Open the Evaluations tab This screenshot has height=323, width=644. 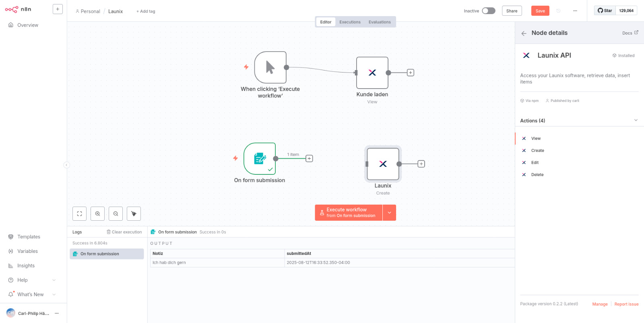tap(380, 22)
